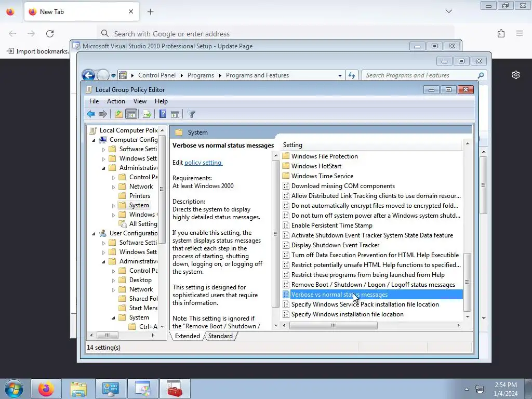The height and width of the screenshot is (399, 532).
Task: Click the settings list horizontal scrollbar thumb
Action: coord(333,325)
